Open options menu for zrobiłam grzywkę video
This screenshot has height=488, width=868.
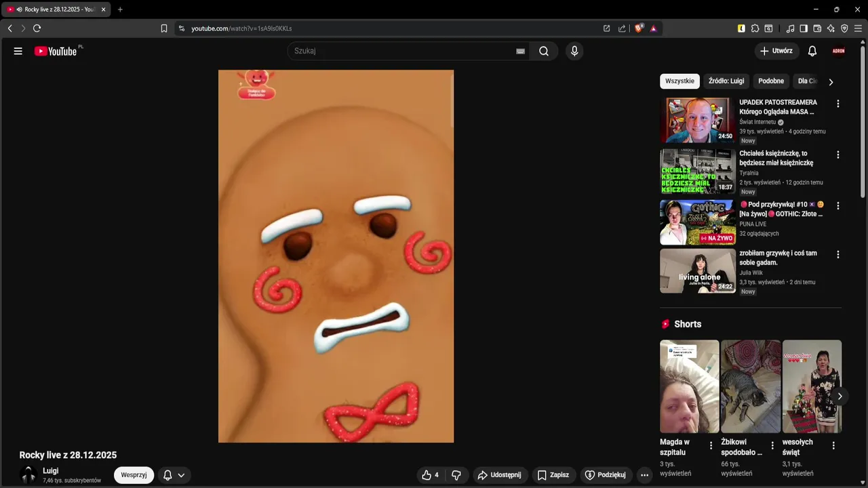pyautogui.click(x=837, y=254)
